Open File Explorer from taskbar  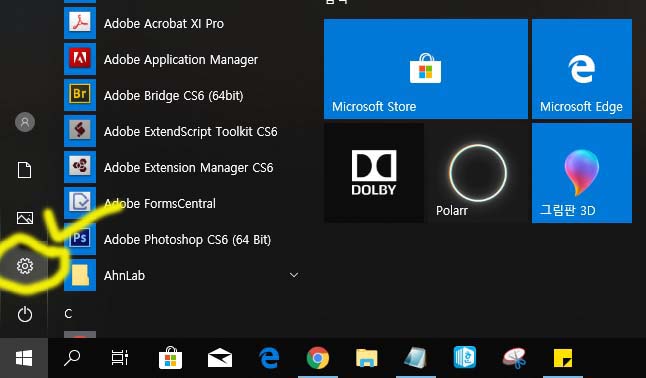pyautogui.click(x=367, y=358)
